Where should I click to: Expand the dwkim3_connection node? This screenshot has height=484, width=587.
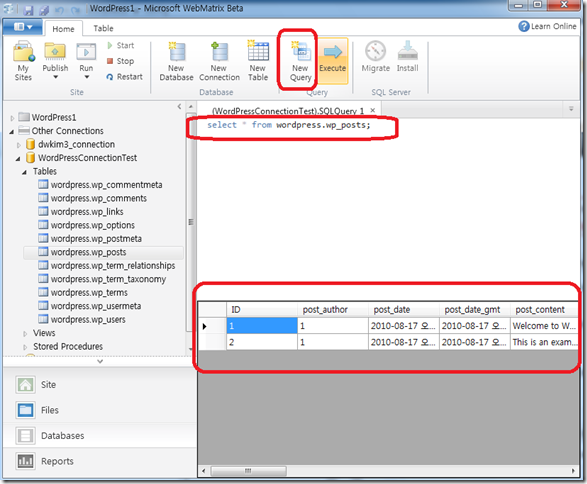[18, 145]
